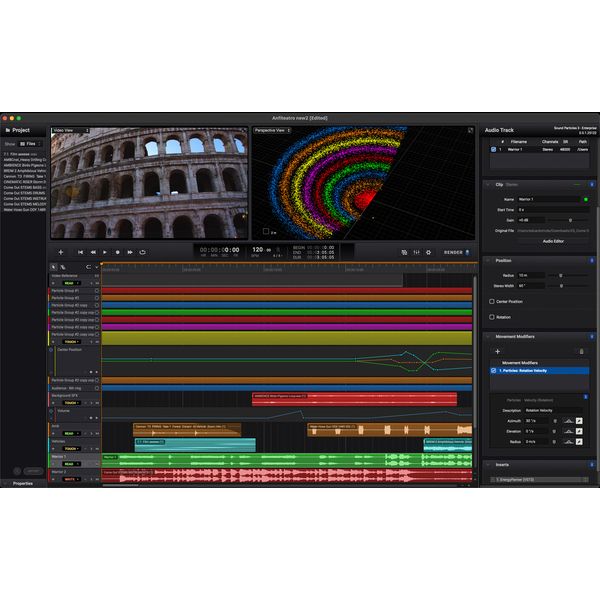Open the READ automation mode dropdown on Video Reference
600x600 pixels.
click(x=71, y=283)
